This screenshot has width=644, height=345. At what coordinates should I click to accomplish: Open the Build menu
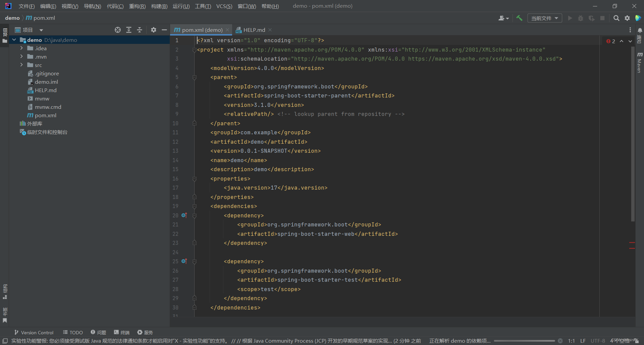point(159,6)
